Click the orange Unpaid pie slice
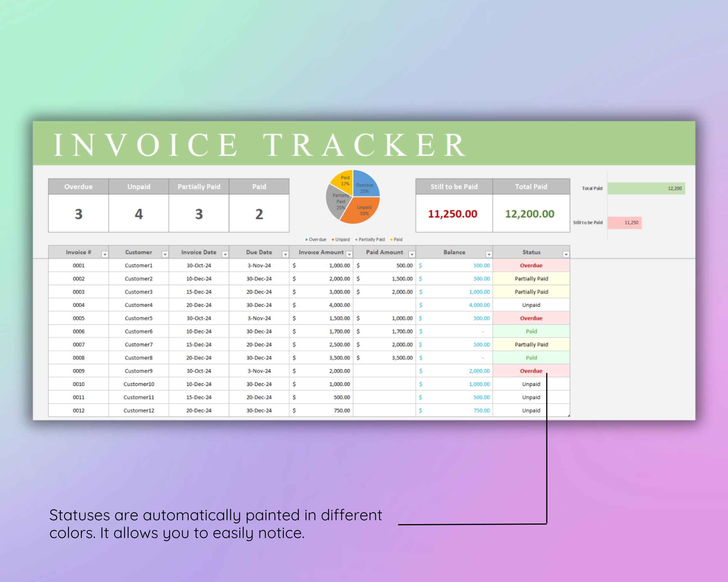The width and height of the screenshot is (728, 582). click(x=362, y=211)
